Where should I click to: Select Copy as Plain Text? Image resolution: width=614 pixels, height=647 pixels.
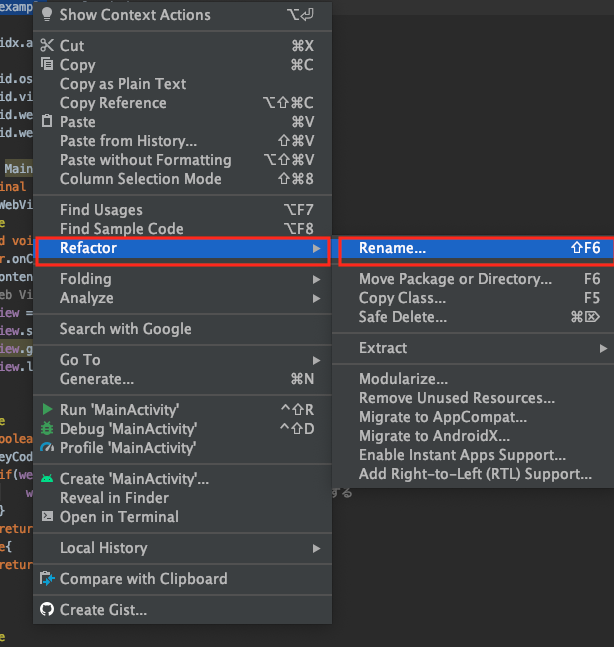pos(182,84)
